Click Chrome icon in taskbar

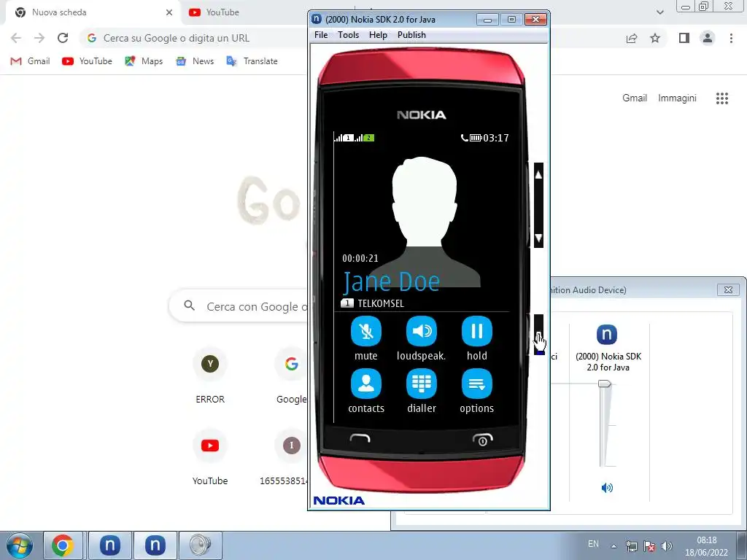click(x=63, y=545)
